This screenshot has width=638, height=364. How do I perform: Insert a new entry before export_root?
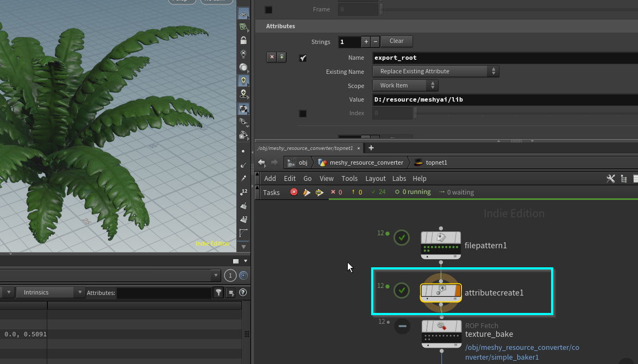[282, 57]
